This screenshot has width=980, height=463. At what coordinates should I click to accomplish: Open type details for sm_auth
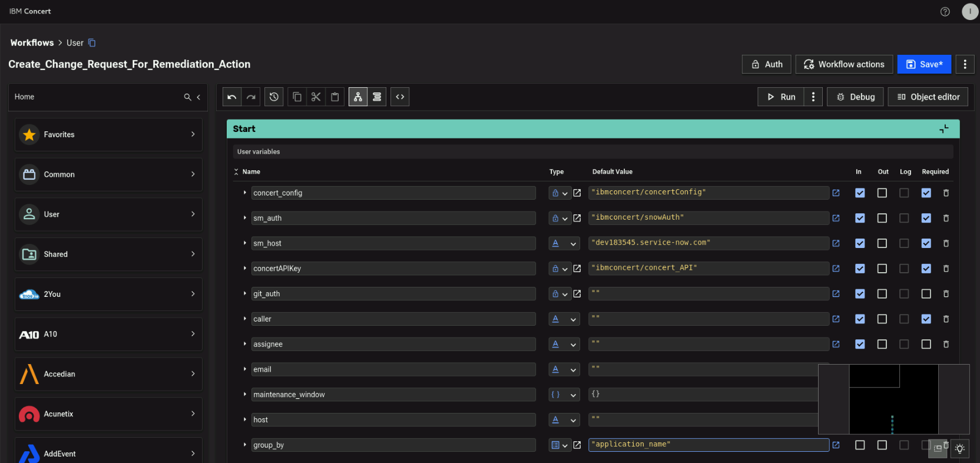pyautogui.click(x=577, y=218)
